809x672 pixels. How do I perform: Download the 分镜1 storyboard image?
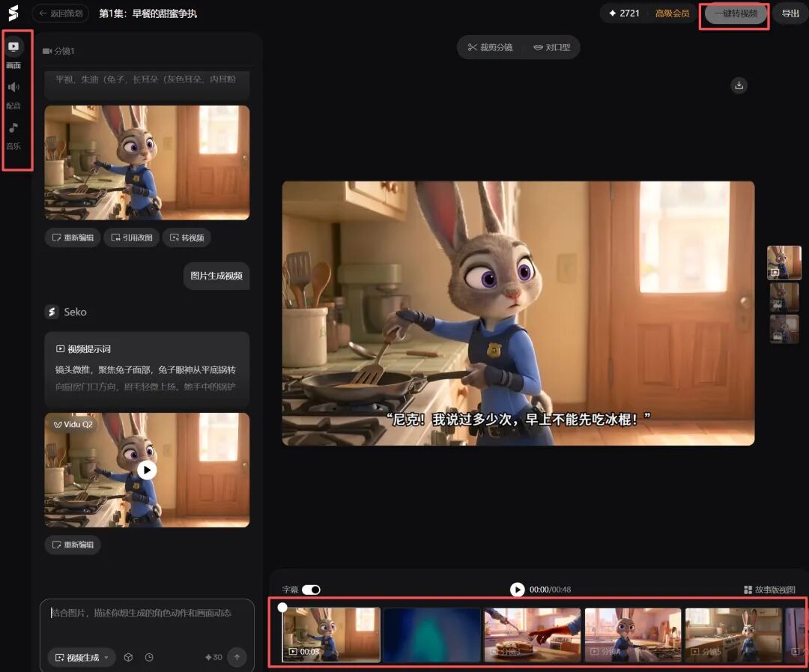pos(739,85)
